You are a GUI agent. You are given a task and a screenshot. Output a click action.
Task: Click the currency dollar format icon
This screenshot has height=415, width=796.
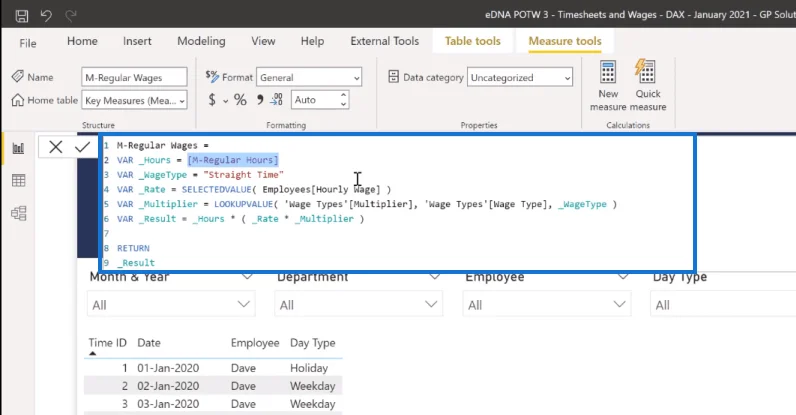click(212, 100)
